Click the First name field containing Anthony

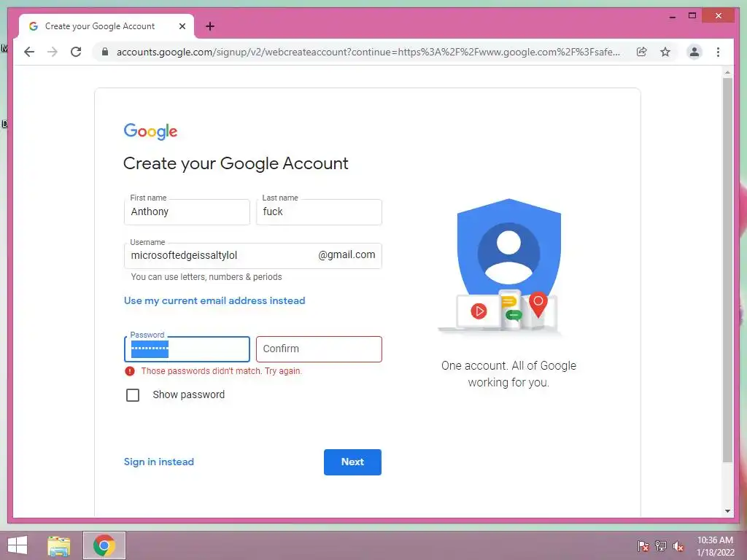coord(187,212)
